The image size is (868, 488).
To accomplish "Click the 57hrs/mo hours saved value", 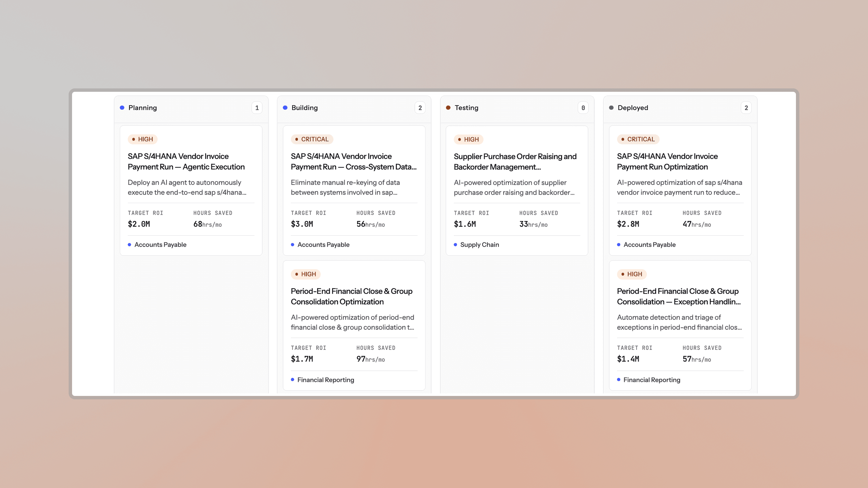I will pos(697,359).
